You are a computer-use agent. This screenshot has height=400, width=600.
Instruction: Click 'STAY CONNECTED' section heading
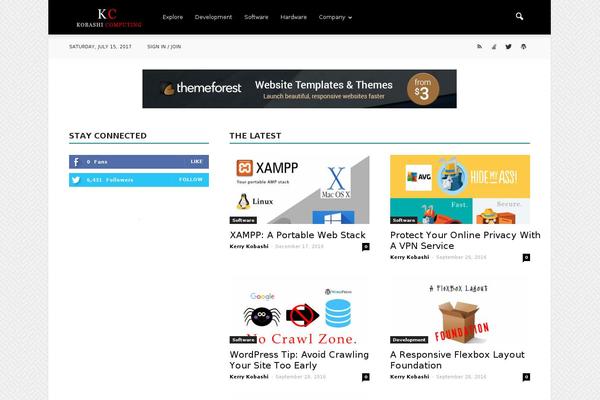[108, 136]
